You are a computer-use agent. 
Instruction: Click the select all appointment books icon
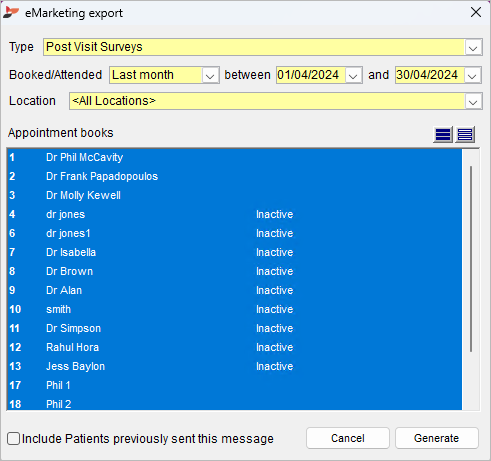pyautogui.click(x=443, y=135)
